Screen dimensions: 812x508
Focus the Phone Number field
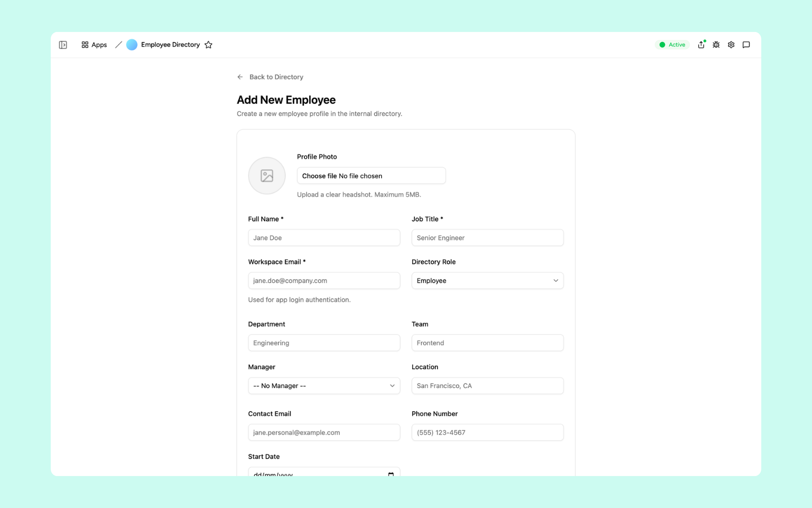coord(488,432)
